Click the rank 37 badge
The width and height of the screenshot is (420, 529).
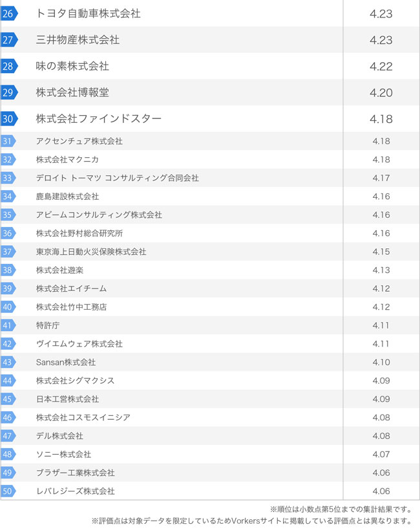[8, 252]
